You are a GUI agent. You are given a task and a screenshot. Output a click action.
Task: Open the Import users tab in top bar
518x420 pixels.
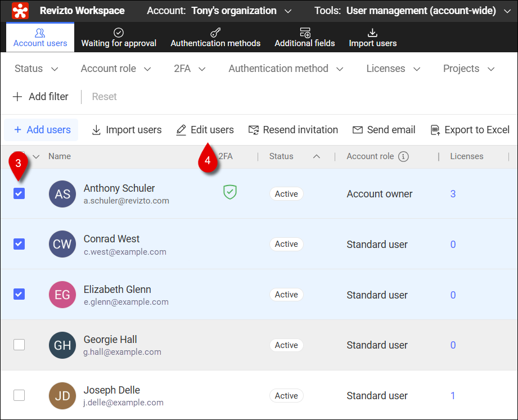click(x=373, y=37)
